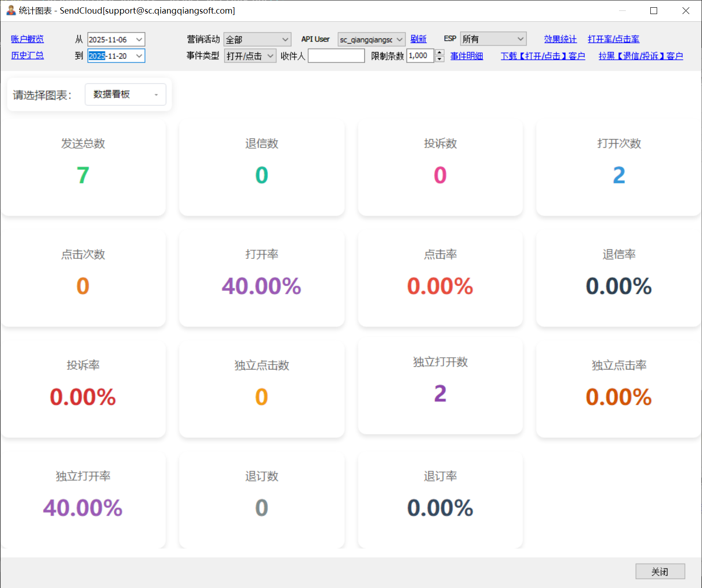
Task: Open the 事件明细 link
Action: tap(466, 56)
